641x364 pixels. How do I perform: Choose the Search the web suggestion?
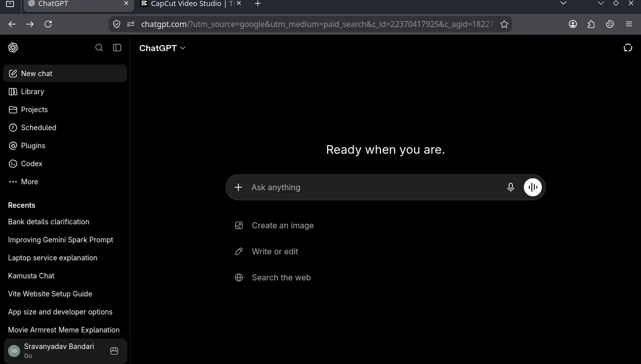coord(273,277)
